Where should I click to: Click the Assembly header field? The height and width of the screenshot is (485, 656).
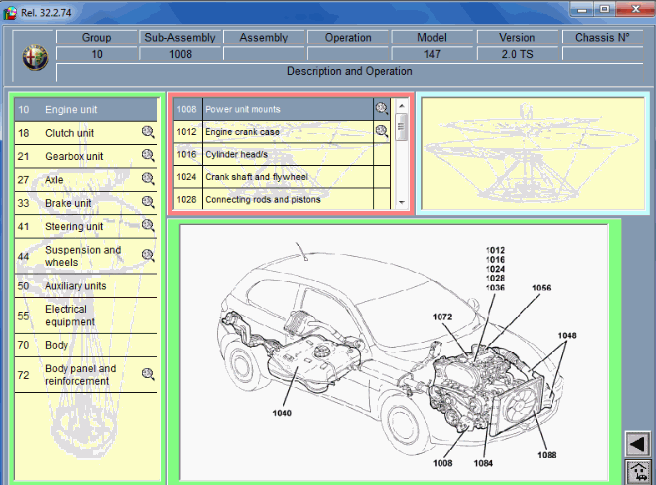264,38
